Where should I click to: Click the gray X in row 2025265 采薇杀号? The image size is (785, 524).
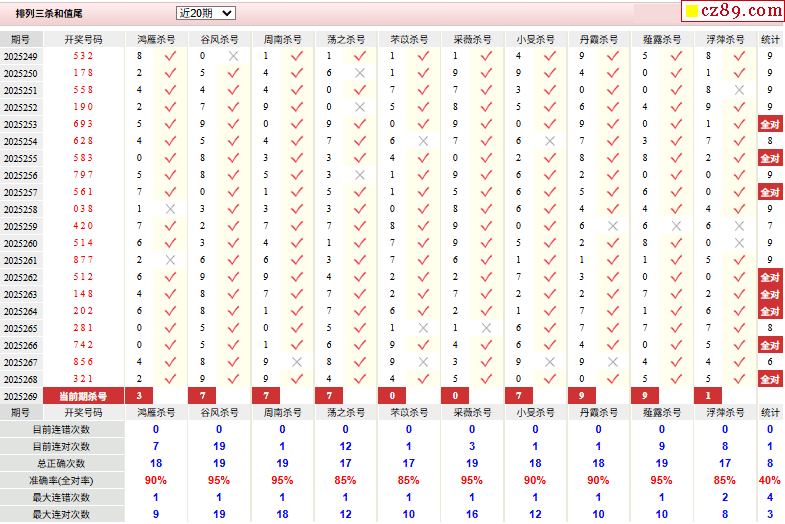coord(486,328)
